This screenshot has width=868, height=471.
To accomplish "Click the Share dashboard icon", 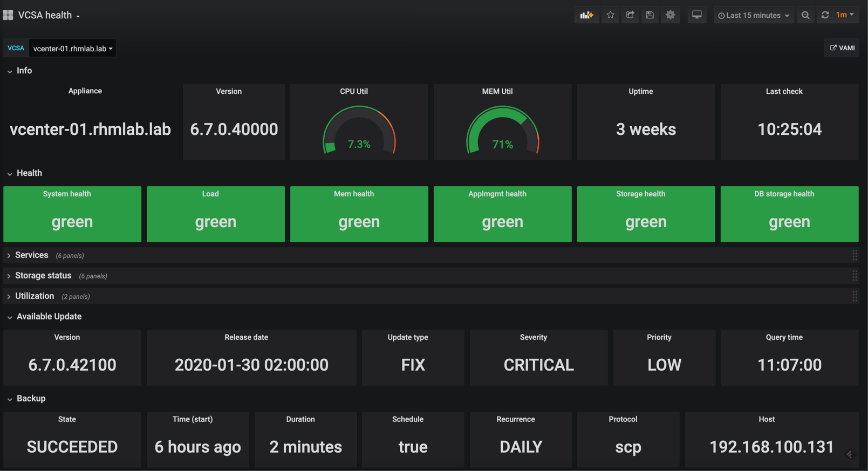I will pyautogui.click(x=630, y=15).
